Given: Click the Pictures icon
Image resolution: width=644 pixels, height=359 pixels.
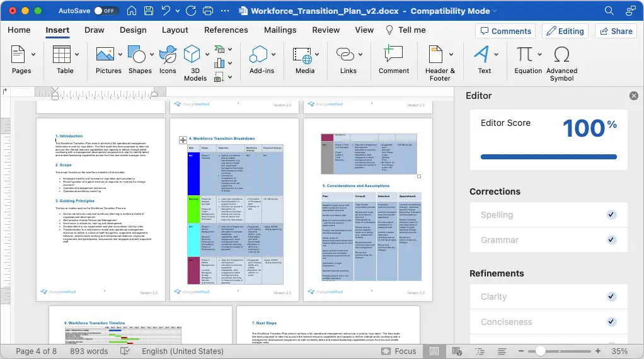Looking at the screenshot, I should pyautogui.click(x=105, y=54).
